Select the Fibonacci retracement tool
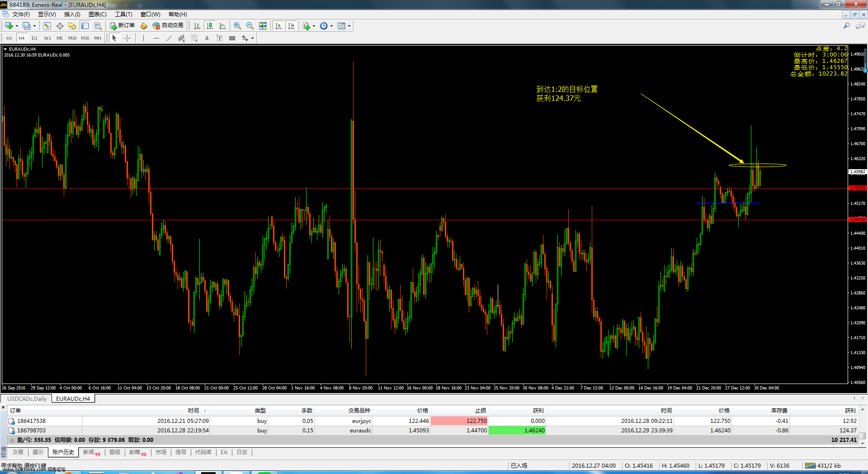Image resolution: width=868 pixels, height=474 pixels. coord(194,38)
